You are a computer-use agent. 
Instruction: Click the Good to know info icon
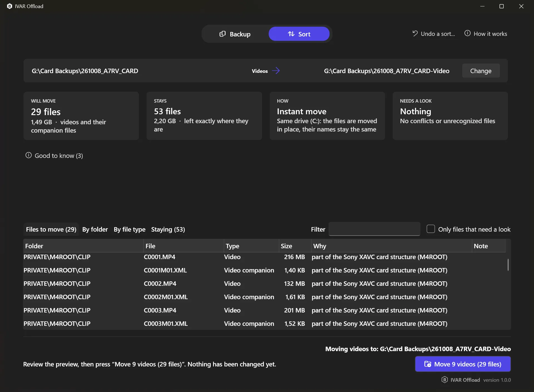(x=28, y=155)
